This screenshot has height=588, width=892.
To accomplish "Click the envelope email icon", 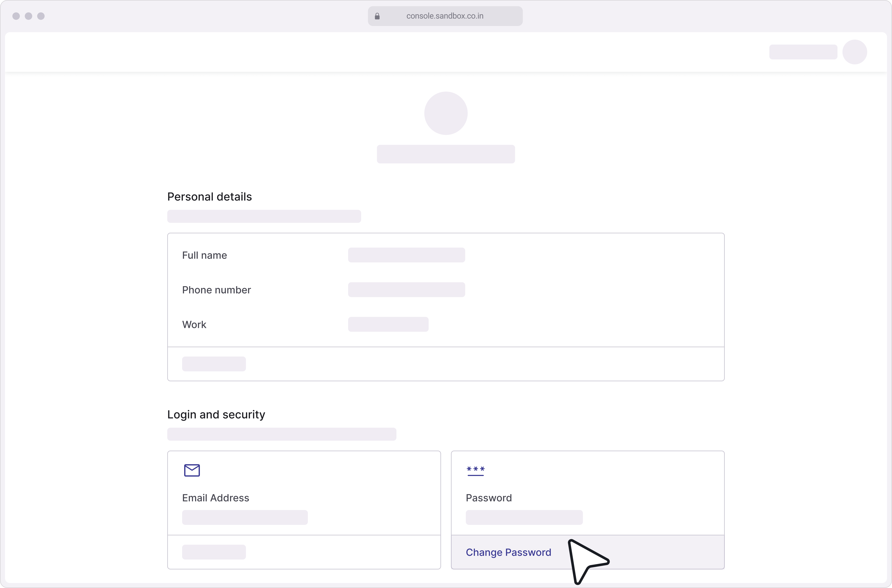I will [x=192, y=470].
